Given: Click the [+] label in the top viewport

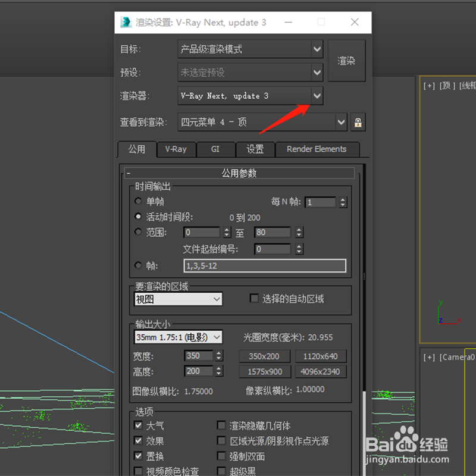Looking at the screenshot, I should pyautogui.click(x=429, y=86).
